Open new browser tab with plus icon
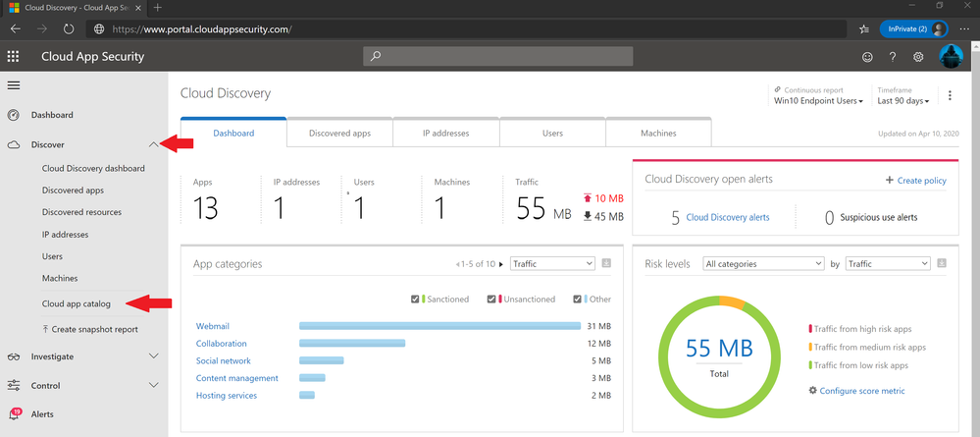This screenshot has height=437, width=980. pos(158,8)
